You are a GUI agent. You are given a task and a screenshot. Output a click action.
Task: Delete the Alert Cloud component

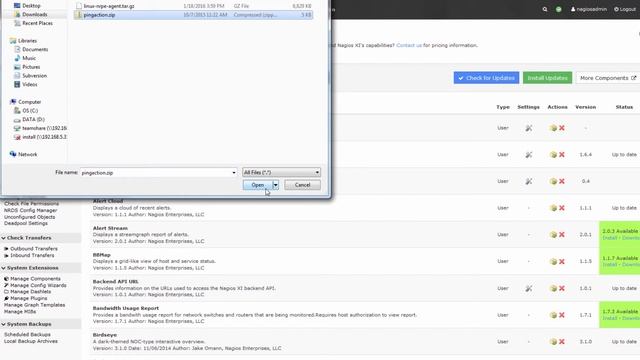click(x=562, y=208)
